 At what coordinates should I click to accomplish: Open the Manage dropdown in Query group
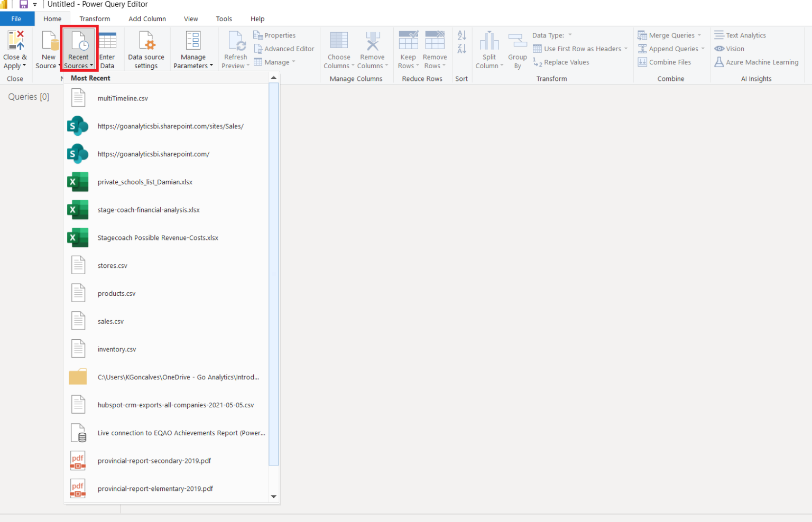click(x=274, y=62)
